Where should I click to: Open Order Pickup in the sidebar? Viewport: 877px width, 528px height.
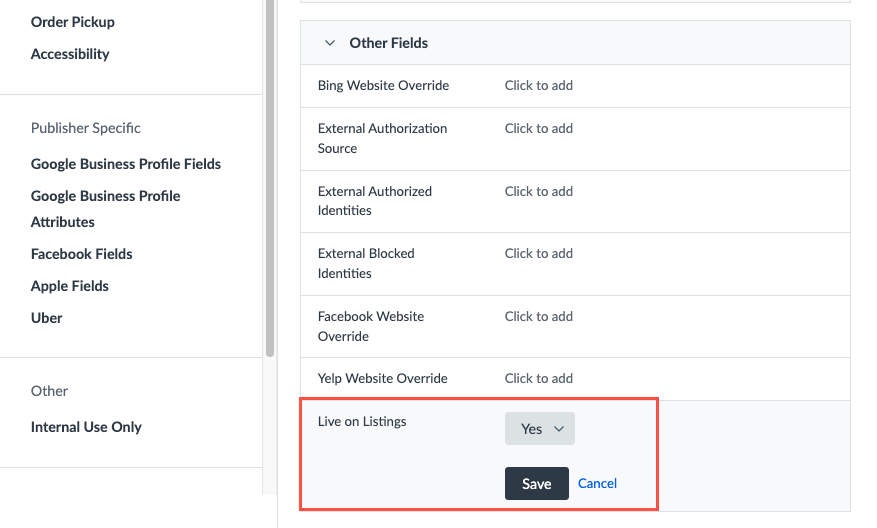(73, 22)
